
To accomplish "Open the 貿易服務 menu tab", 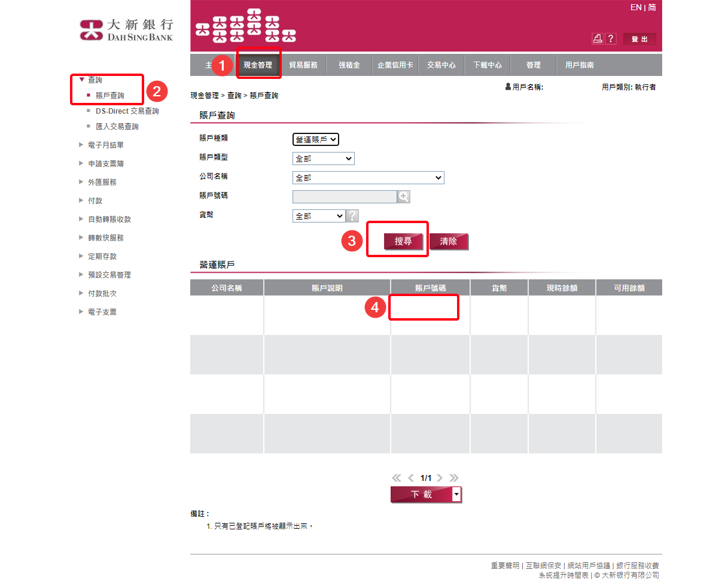I will (303, 65).
